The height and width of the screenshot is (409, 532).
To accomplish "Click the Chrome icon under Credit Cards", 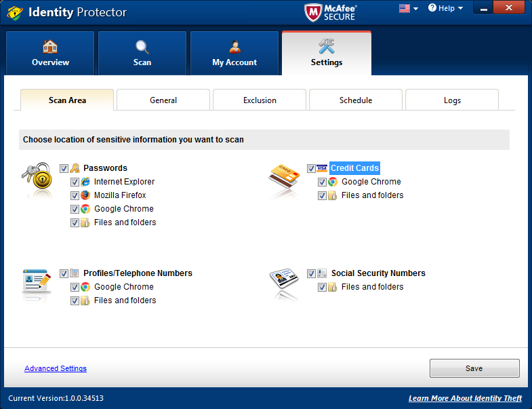I will click(x=333, y=182).
